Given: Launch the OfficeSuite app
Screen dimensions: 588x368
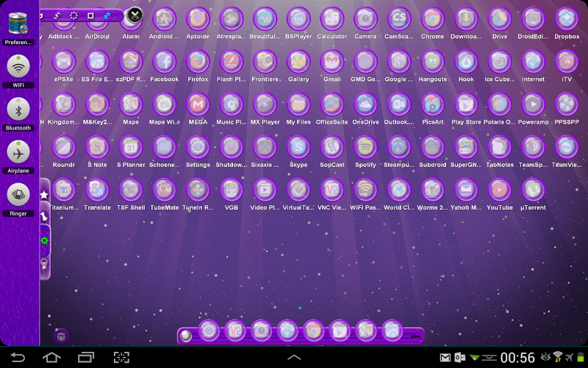Looking at the screenshot, I should point(332,104).
